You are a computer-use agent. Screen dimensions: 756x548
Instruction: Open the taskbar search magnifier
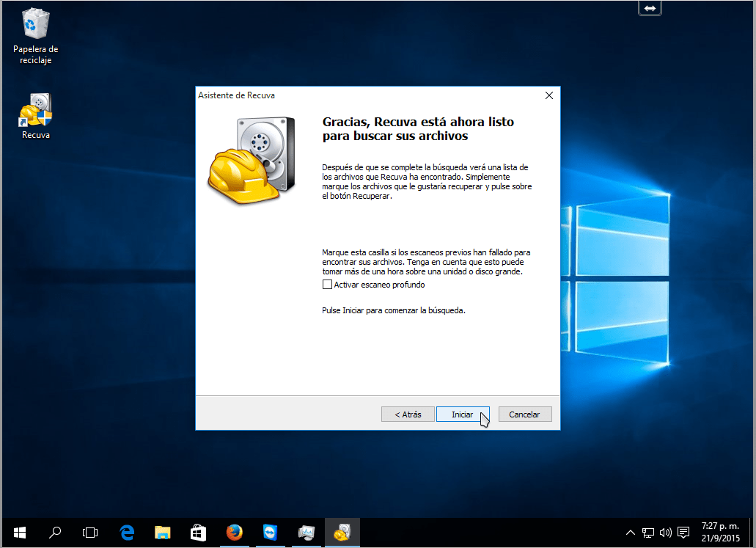click(55, 533)
